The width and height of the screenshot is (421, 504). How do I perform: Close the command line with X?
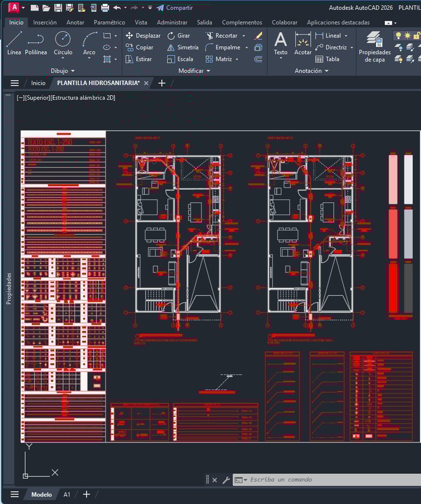(x=214, y=480)
